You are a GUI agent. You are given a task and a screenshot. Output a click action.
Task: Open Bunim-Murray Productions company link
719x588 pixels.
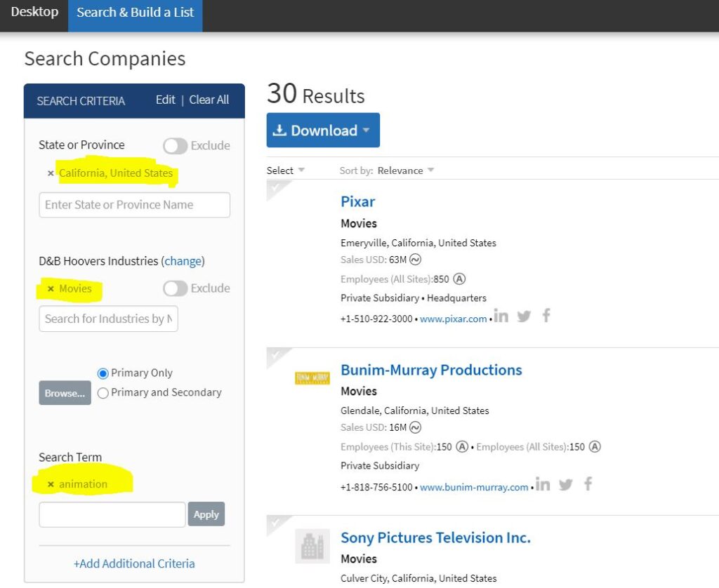(x=432, y=370)
